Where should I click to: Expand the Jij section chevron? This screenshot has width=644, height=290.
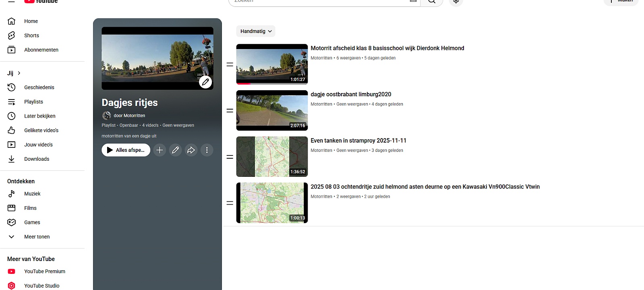[x=19, y=73]
